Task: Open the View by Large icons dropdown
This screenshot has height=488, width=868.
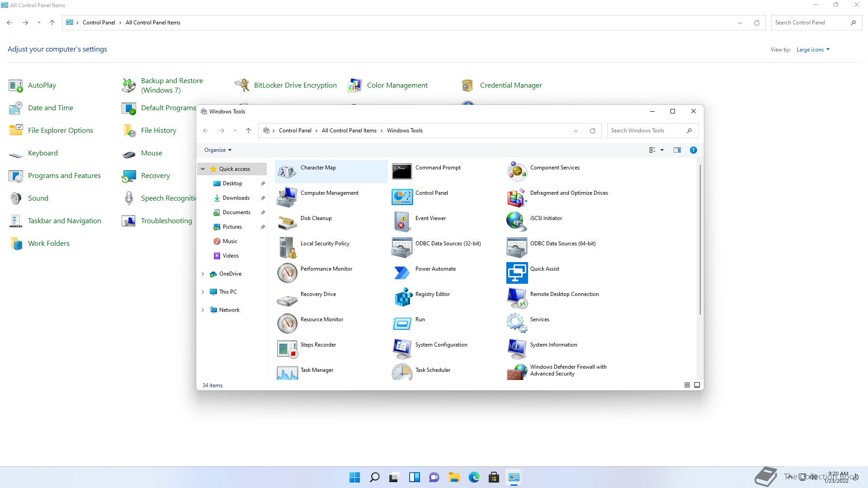Action: click(x=812, y=50)
